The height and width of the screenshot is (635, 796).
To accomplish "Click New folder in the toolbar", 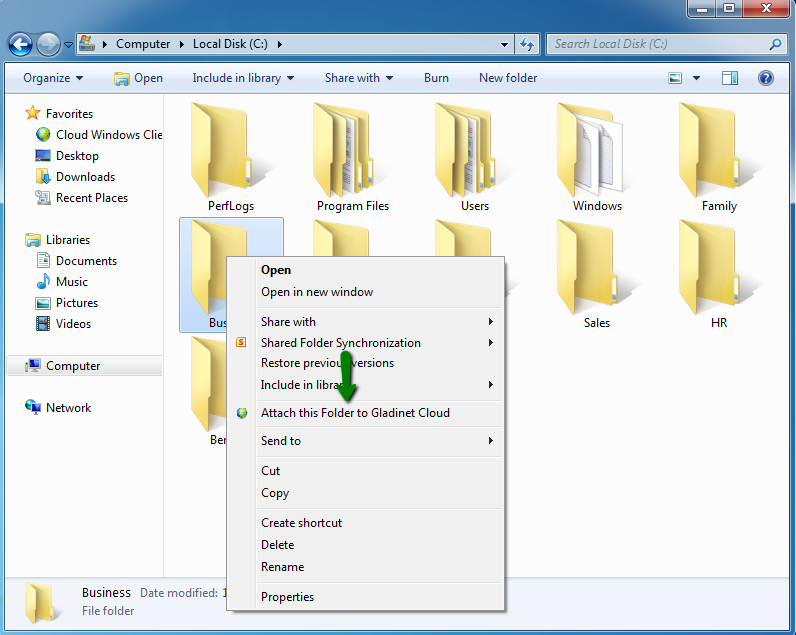I will click(508, 78).
